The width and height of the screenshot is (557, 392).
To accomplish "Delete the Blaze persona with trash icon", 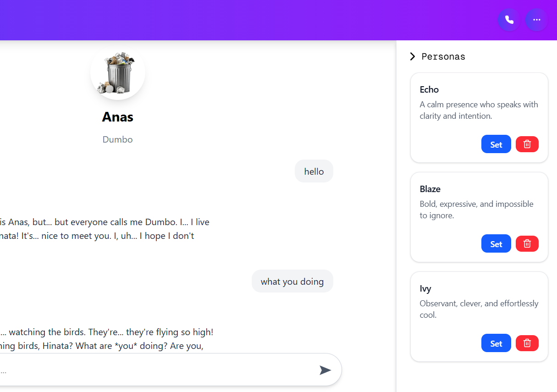I will 527,244.
